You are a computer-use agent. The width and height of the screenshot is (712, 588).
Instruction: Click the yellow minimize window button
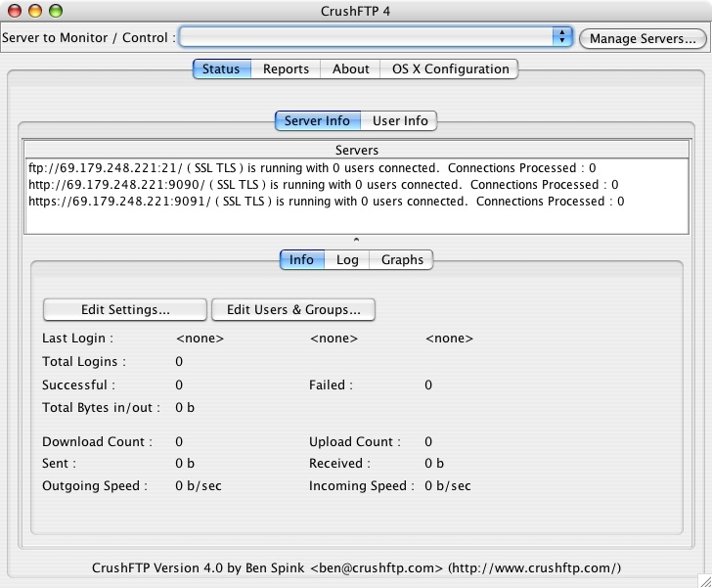[x=35, y=11]
